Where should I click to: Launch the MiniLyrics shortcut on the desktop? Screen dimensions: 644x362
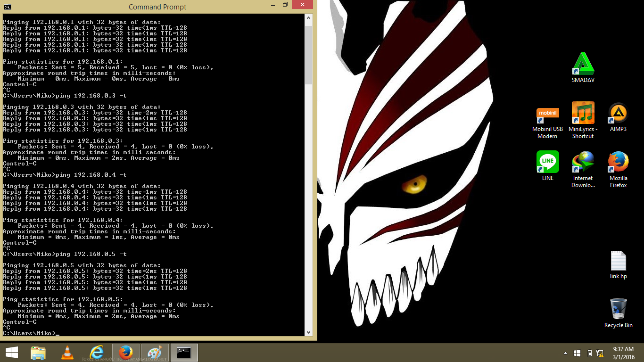(583, 120)
